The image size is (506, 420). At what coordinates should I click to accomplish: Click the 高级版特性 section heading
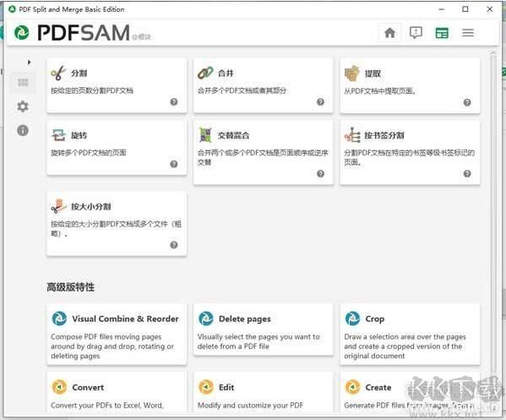(71, 287)
